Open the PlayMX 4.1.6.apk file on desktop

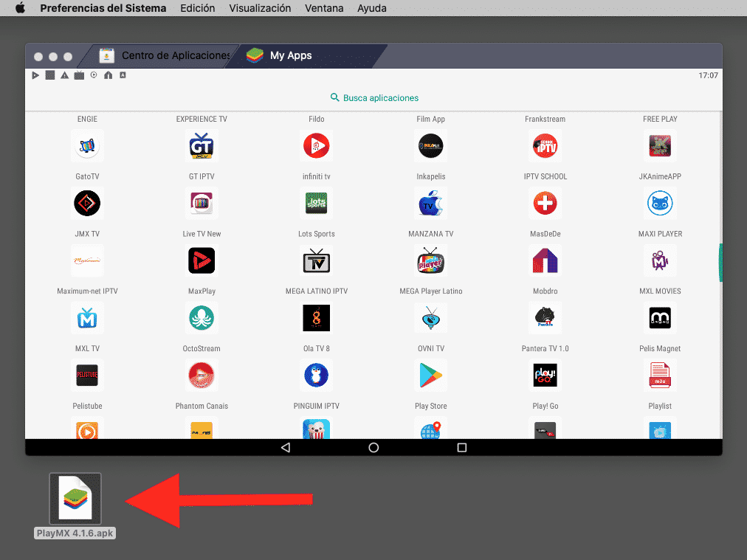click(75, 498)
